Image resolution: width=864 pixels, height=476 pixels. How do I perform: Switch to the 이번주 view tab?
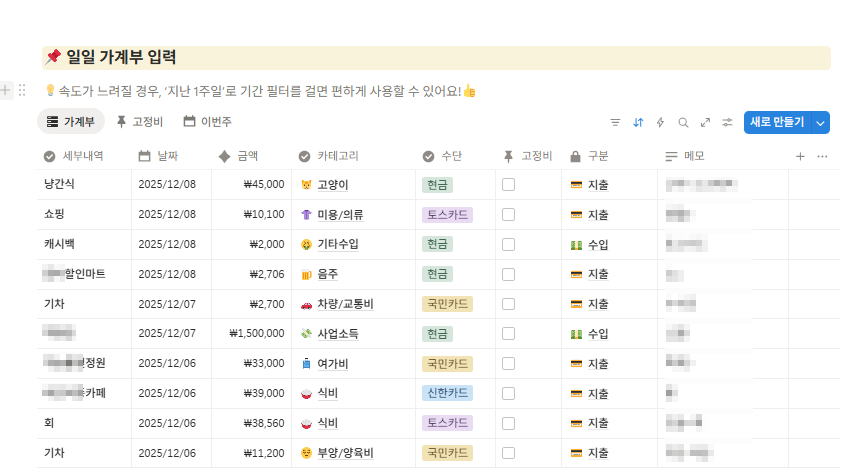pos(208,122)
